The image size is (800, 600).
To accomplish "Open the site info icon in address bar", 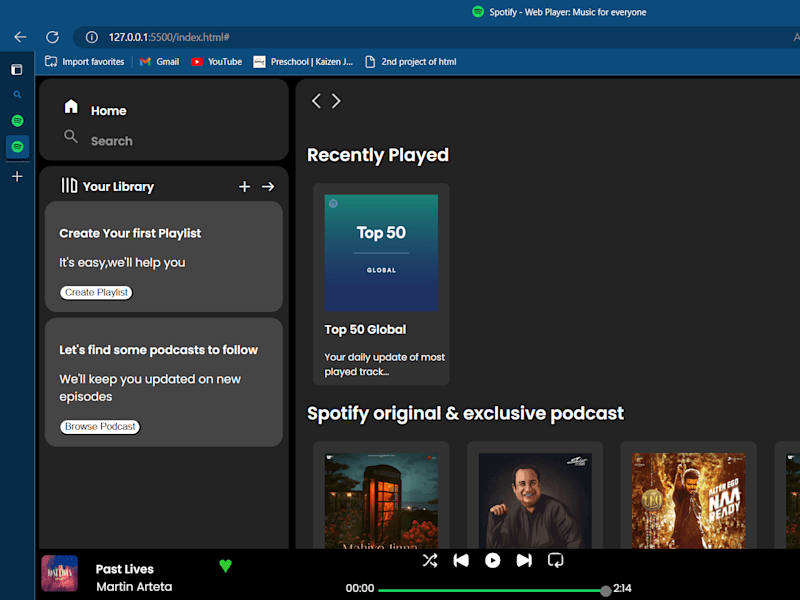I will [x=92, y=37].
